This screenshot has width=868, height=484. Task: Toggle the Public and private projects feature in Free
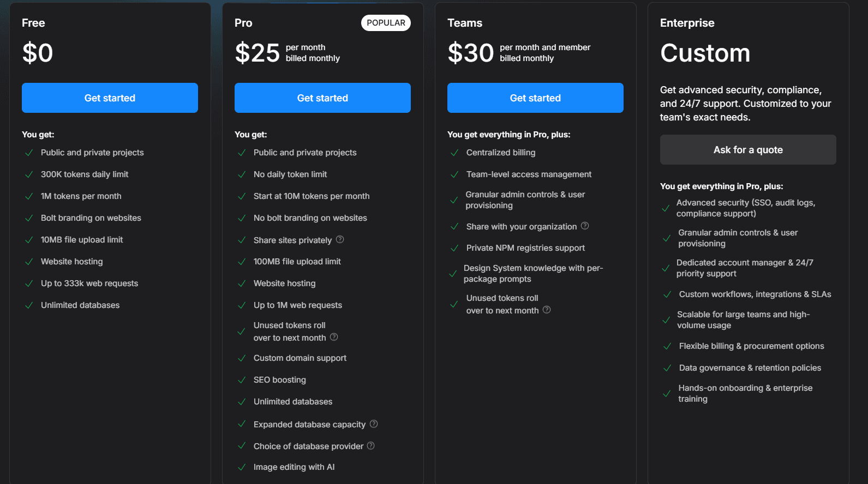click(92, 153)
